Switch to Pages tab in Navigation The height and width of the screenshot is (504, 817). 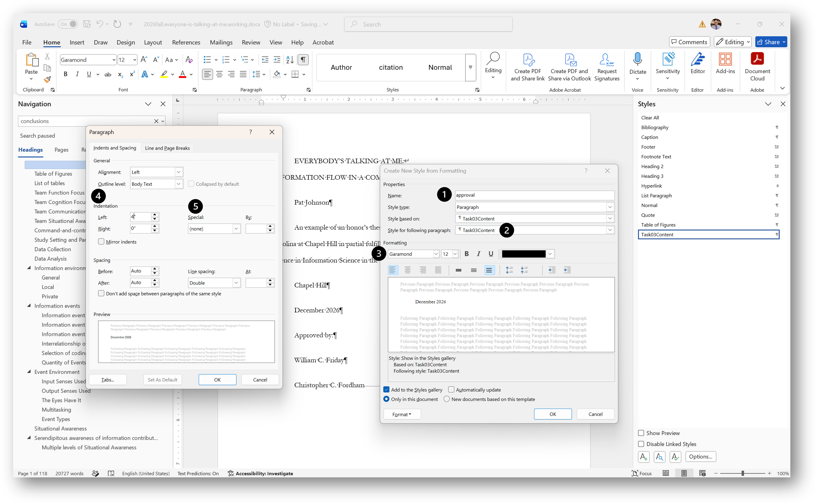point(61,150)
